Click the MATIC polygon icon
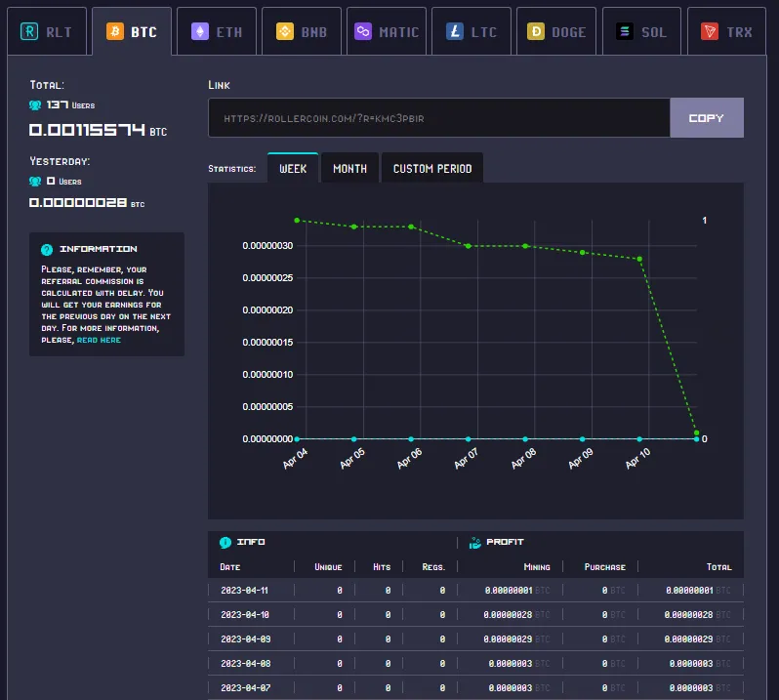The width and height of the screenshot is (779, 700). [x=363, y=31]
